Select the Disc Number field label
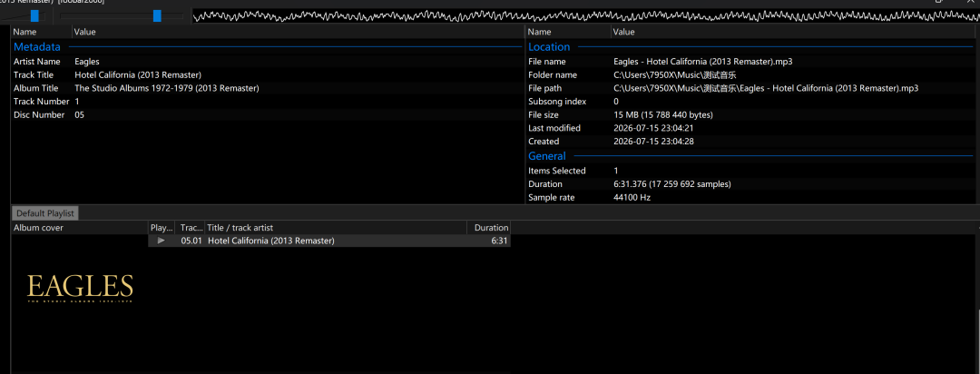 pos(39,115)
